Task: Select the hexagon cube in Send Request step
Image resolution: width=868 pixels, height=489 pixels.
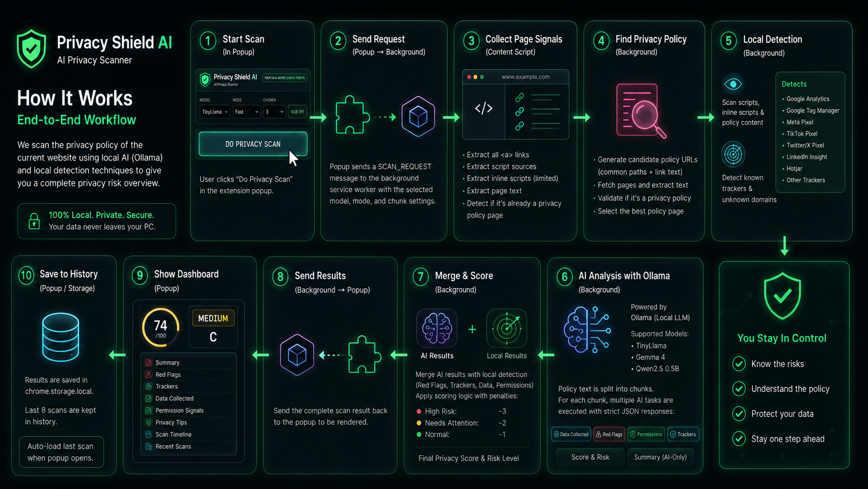Action: point(418,116)
